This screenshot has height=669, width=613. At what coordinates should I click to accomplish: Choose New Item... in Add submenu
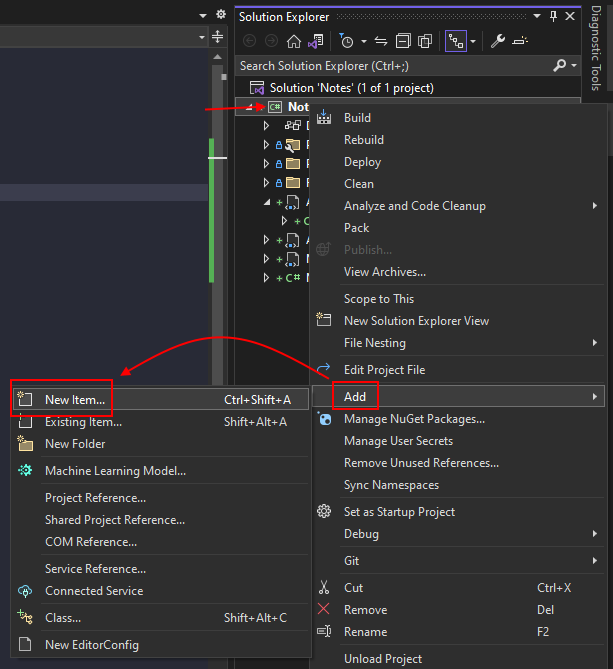pos(161,400)
